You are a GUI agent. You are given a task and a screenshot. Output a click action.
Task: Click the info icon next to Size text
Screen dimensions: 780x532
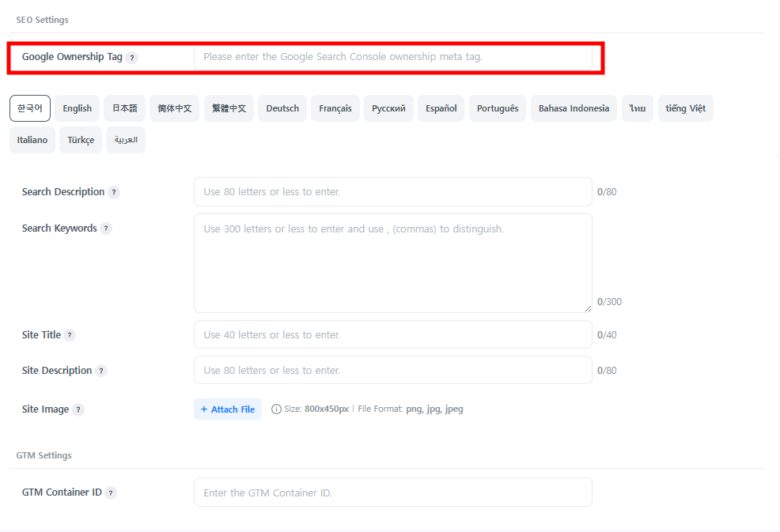point(276,409)
